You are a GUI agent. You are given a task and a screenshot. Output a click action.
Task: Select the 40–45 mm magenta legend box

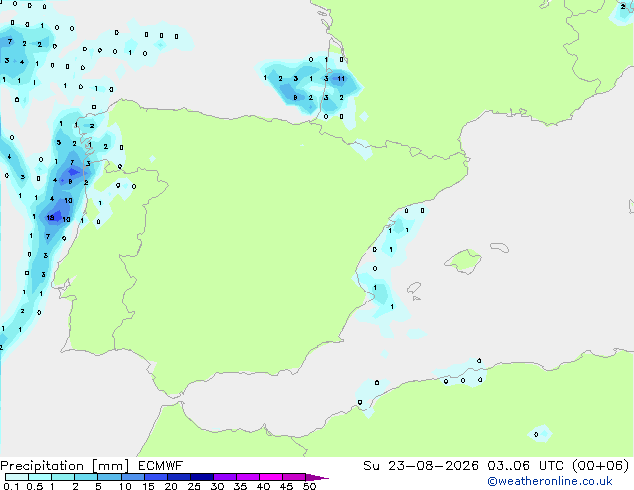pyautogui.click(x=271, y=477)
